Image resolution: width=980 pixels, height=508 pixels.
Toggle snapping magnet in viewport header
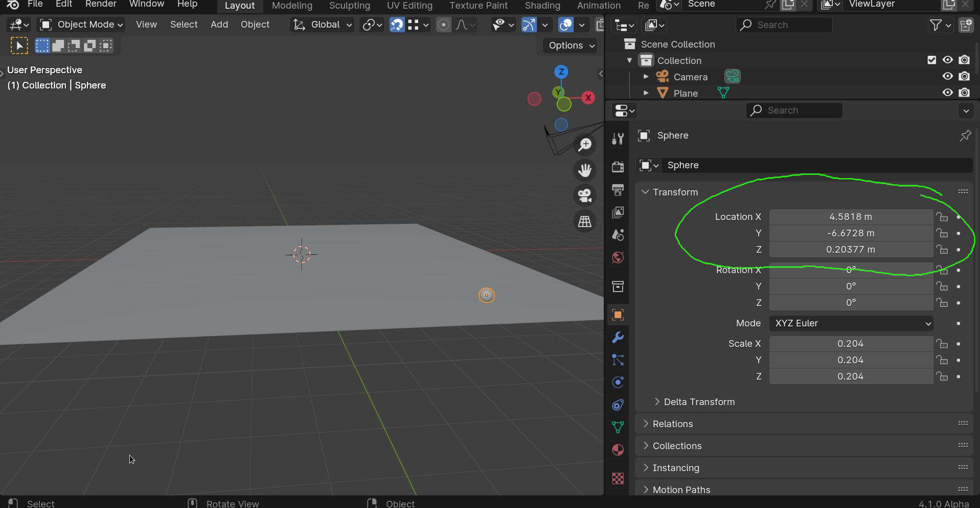coord(397,25)
